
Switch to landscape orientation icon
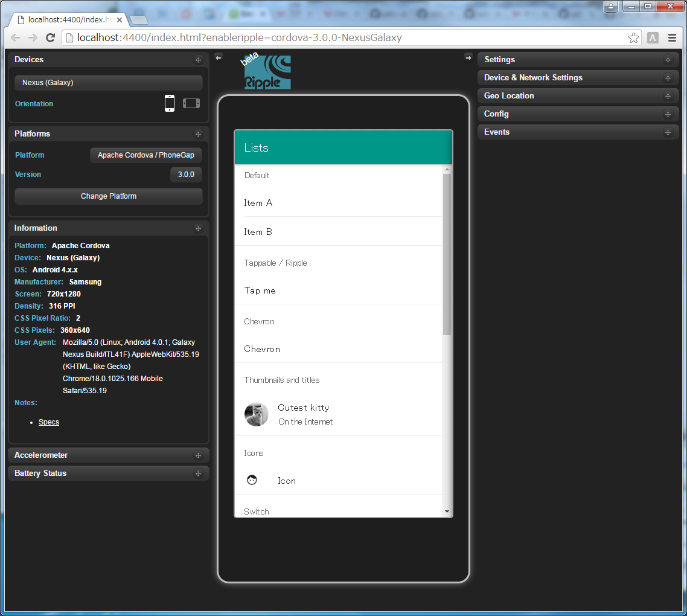pos(191,103)
